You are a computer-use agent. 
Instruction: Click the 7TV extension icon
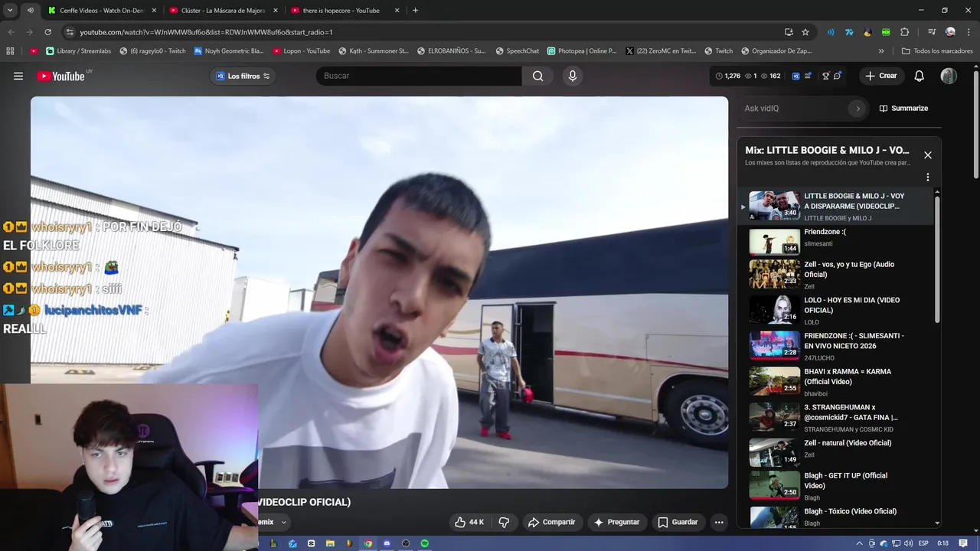tap(849, 32)
